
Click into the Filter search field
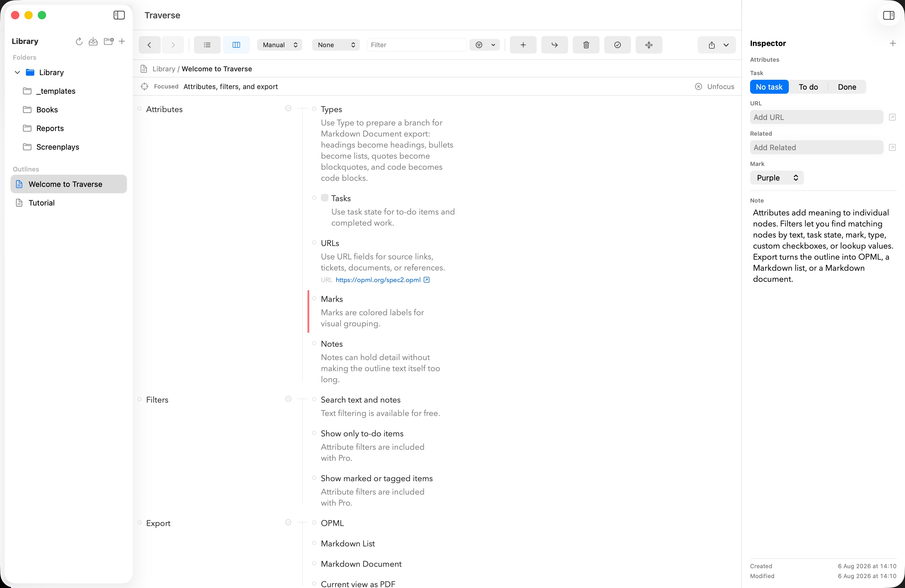pyautogui.click(x=416, y=45)
